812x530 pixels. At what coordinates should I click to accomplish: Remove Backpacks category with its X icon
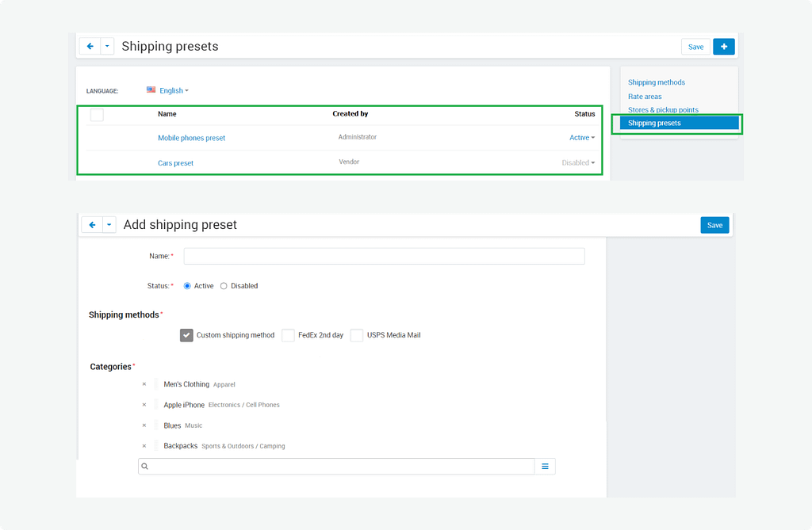[x=144, y=446]
